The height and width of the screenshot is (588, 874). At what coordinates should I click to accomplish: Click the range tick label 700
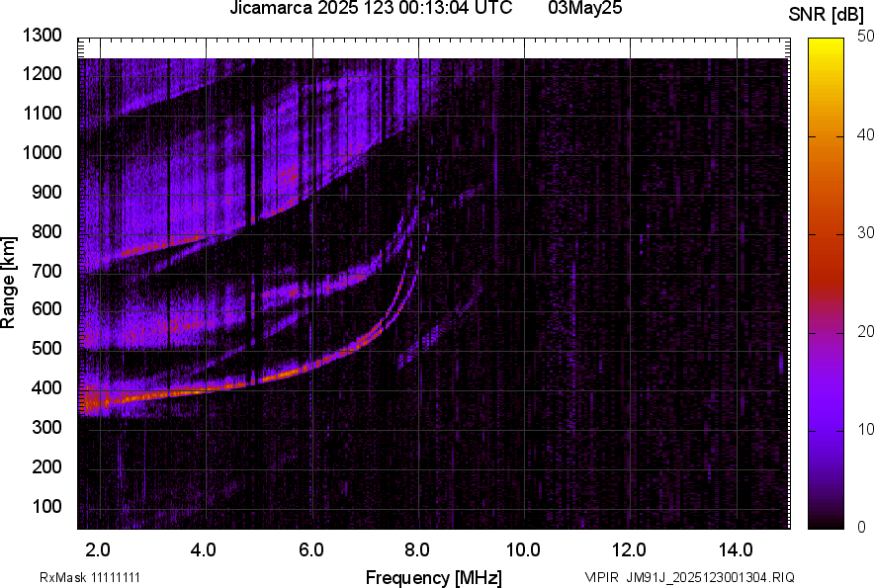point(46,271)
